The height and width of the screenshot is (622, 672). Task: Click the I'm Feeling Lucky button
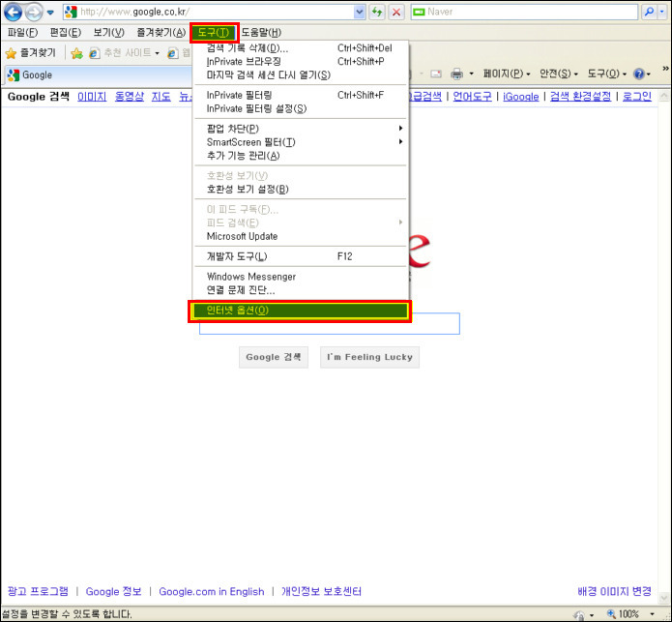[370, 357]
